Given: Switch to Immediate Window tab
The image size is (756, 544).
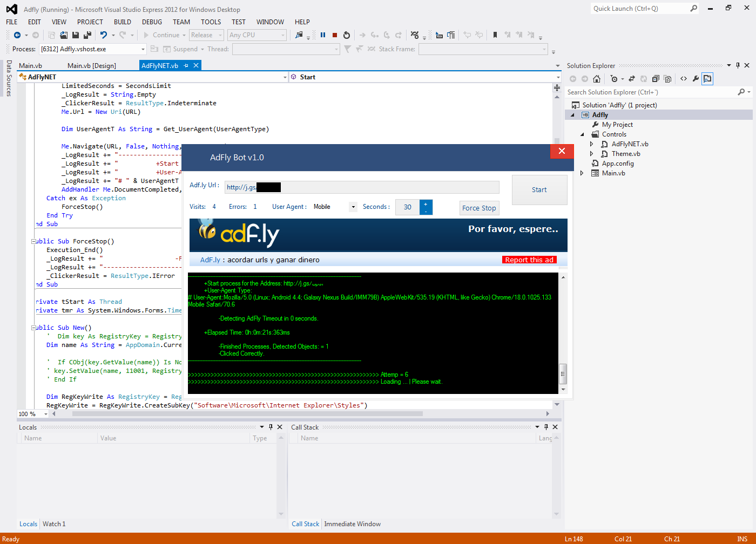Looking at the screenshot, I should 352,524.
